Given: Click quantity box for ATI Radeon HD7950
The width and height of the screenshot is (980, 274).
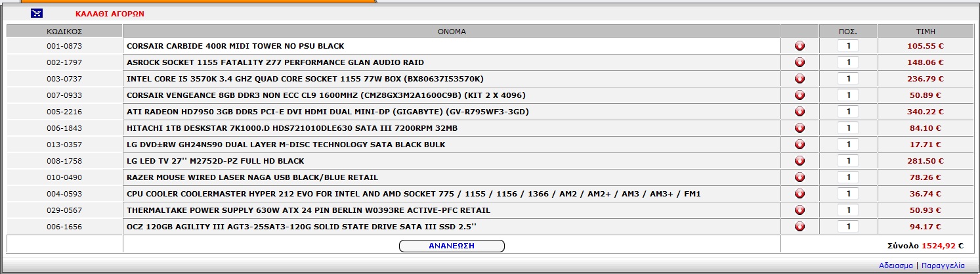Looking at the screenshot, I should (848, 112).
